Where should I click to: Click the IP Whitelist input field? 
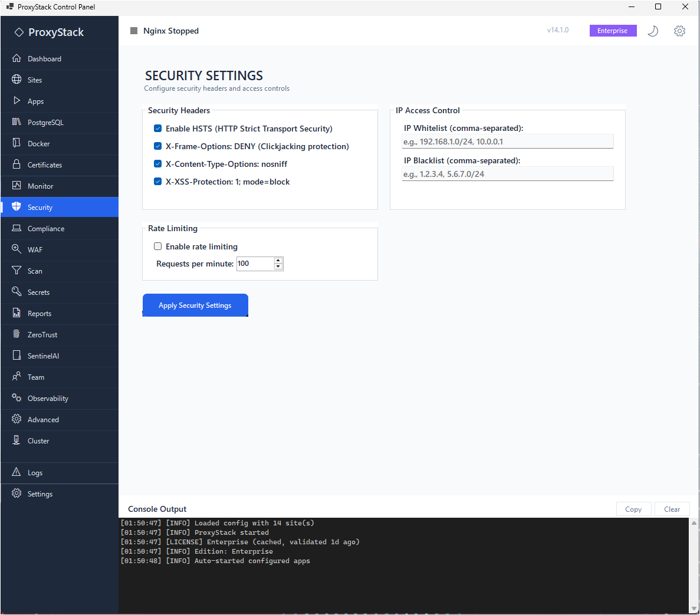(x=507, y=141)
